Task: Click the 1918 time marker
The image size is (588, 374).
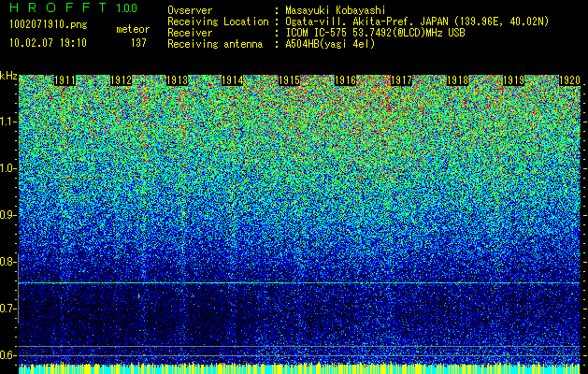Action: pos(457,80)
